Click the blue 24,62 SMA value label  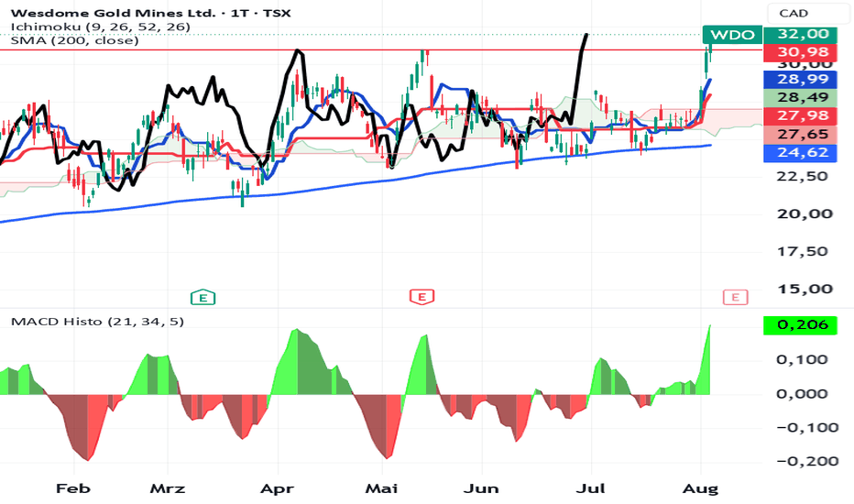[x=800, y=152]
